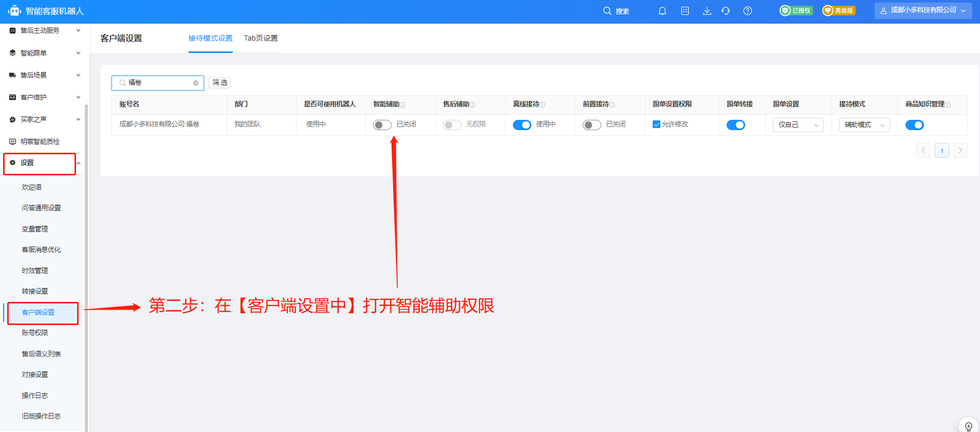The image size is (980, 432).
Task: Turn off the 离线接待 toggle
Action: tap(522, 125)
